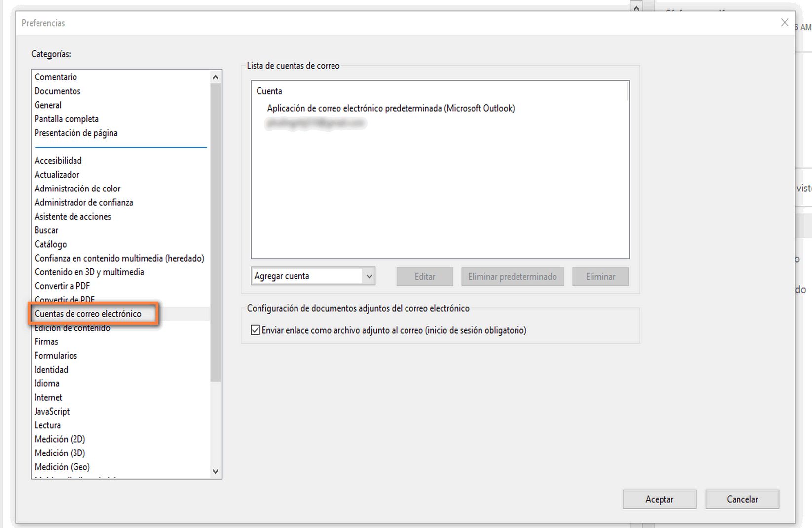The image size is (812, 528).
Task: Select Convertir a PDF category
Action: 62,286
